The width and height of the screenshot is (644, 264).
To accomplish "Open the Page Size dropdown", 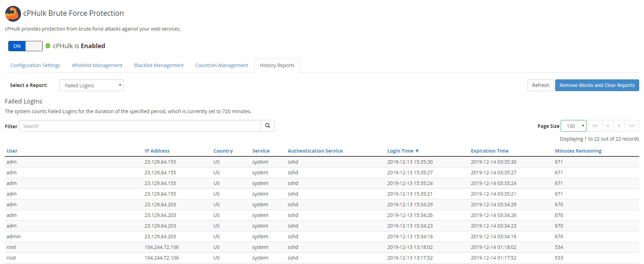I will pyautogui.click(x=573, y=126).
